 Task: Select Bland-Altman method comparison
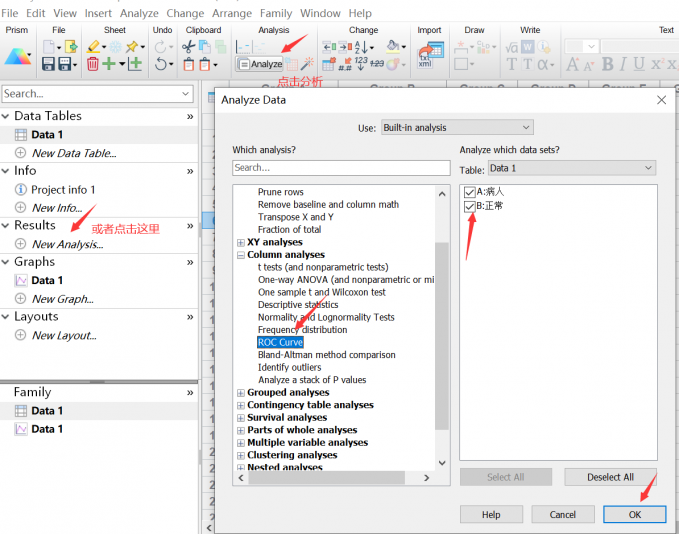tap(327, 355)
